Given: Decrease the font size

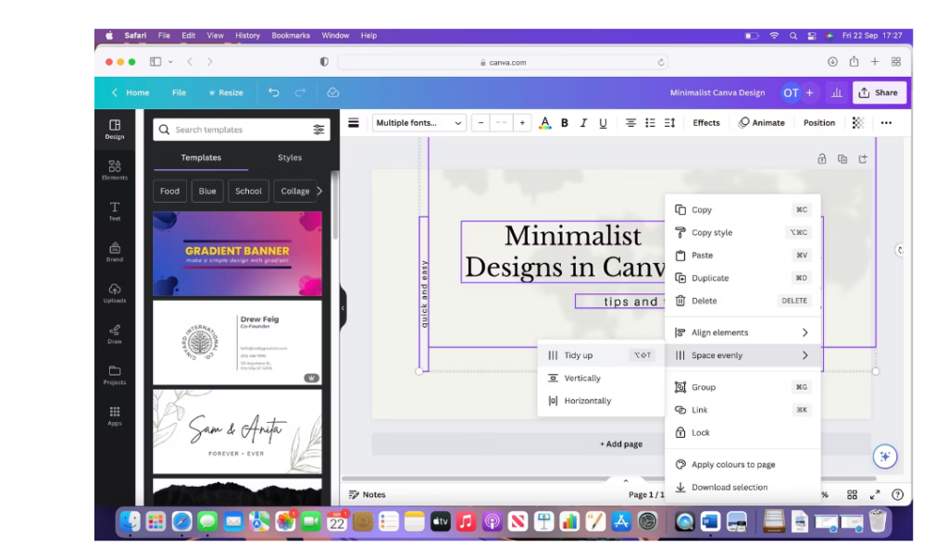Looking at the screenshot, I should point(480,123).
